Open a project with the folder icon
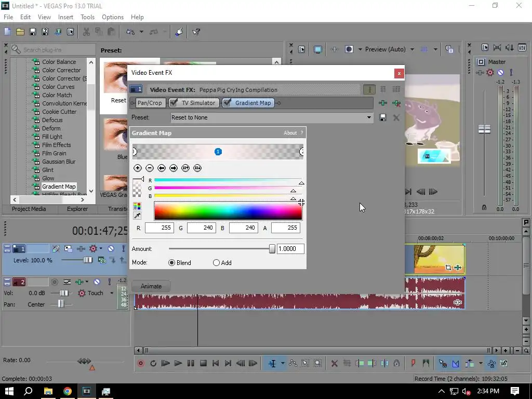The width and height of the screenshot is (532, 399). click(20, 32)
